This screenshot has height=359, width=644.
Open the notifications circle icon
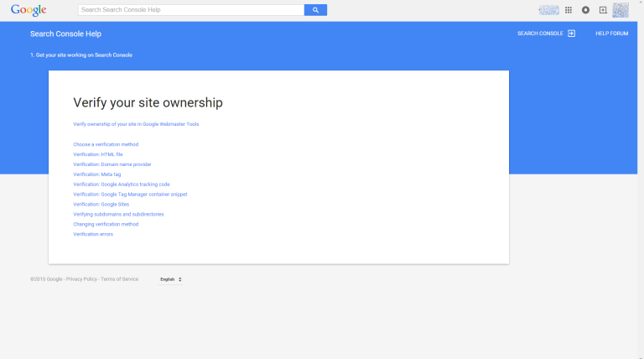coord(585,10)
